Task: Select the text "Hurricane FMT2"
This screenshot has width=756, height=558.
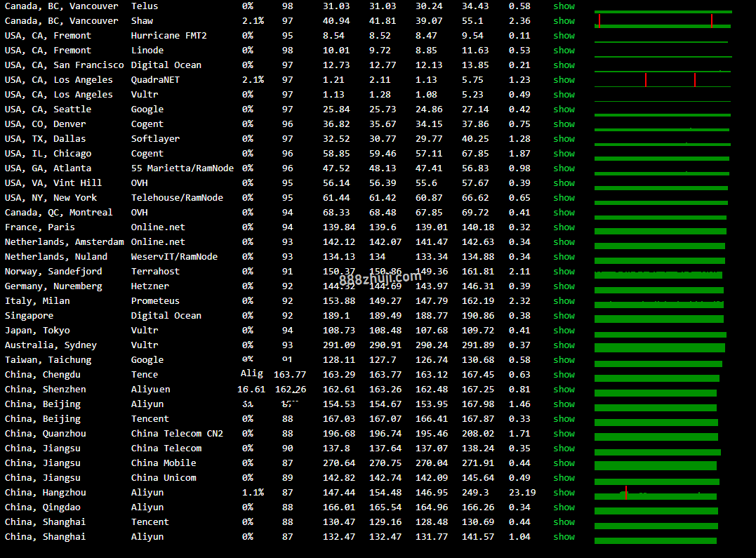Action: 168,36
